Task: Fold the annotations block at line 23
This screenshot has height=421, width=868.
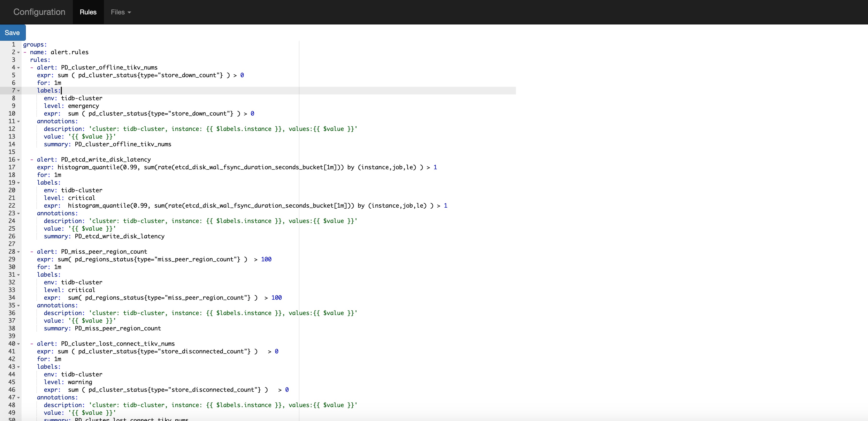Action: (18, 214)
